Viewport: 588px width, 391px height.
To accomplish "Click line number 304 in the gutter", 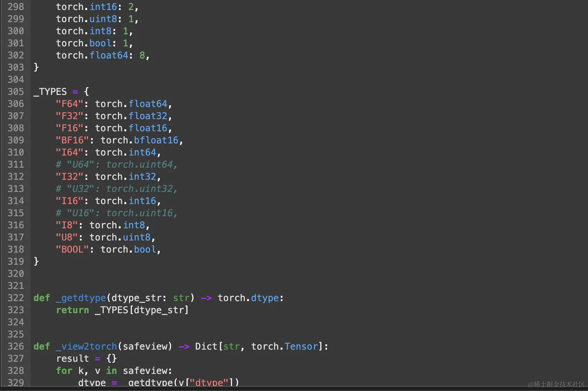I will pyautogui.click(x=16, y=80).
